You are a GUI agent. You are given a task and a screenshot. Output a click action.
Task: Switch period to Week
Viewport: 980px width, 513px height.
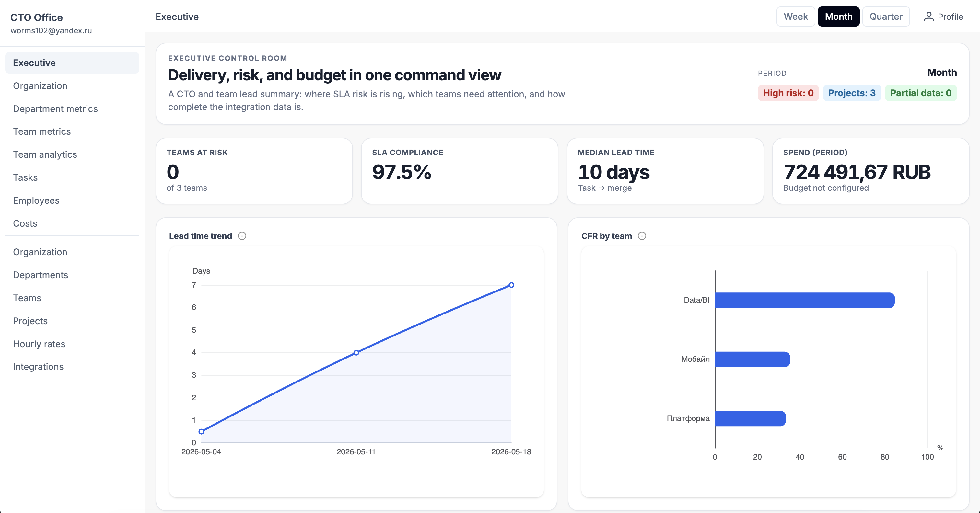click(x=796, y=17)
